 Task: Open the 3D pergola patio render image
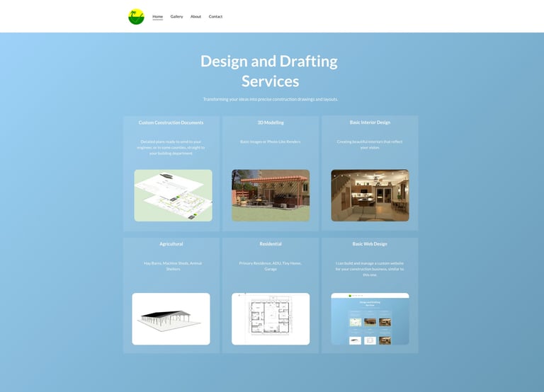271,195
